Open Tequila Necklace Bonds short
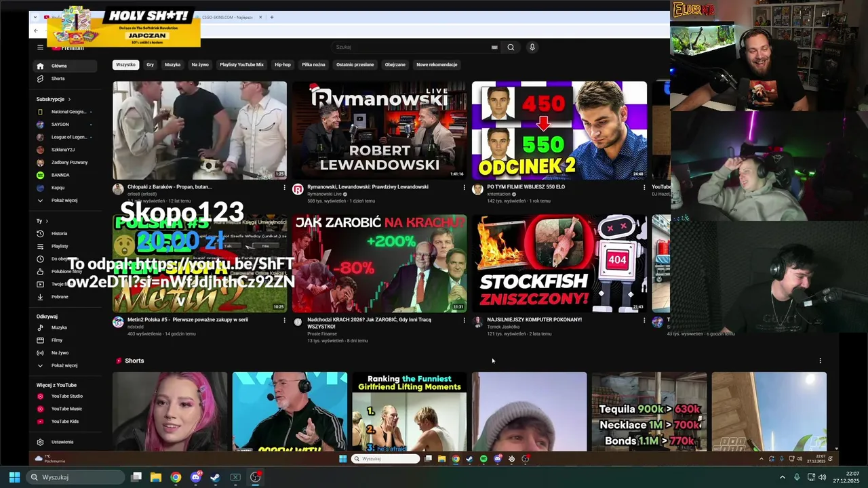The height and width of the screenshot is (488, 868). tap(650, 411)
